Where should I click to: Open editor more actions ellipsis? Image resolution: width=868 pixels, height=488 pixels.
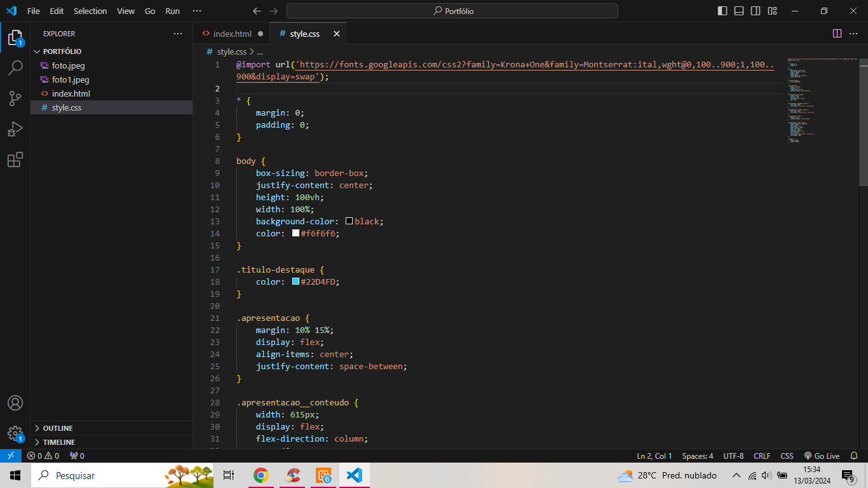tap(854, 34)
